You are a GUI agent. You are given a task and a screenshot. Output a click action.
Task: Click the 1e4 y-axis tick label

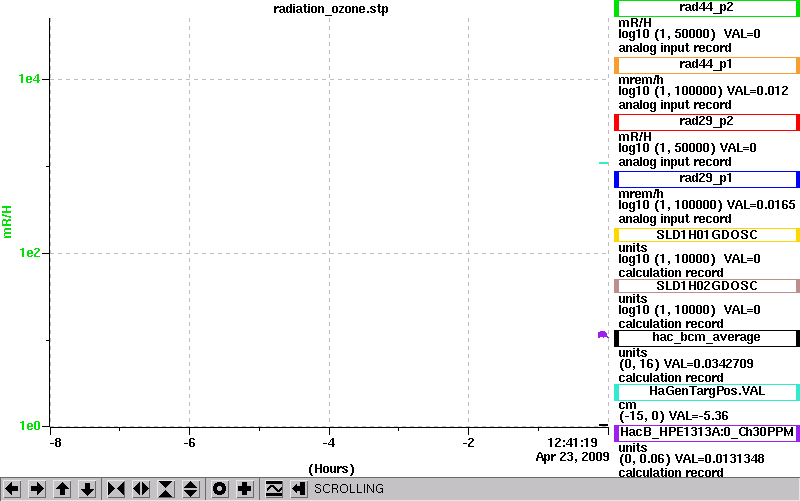[29, 79]
